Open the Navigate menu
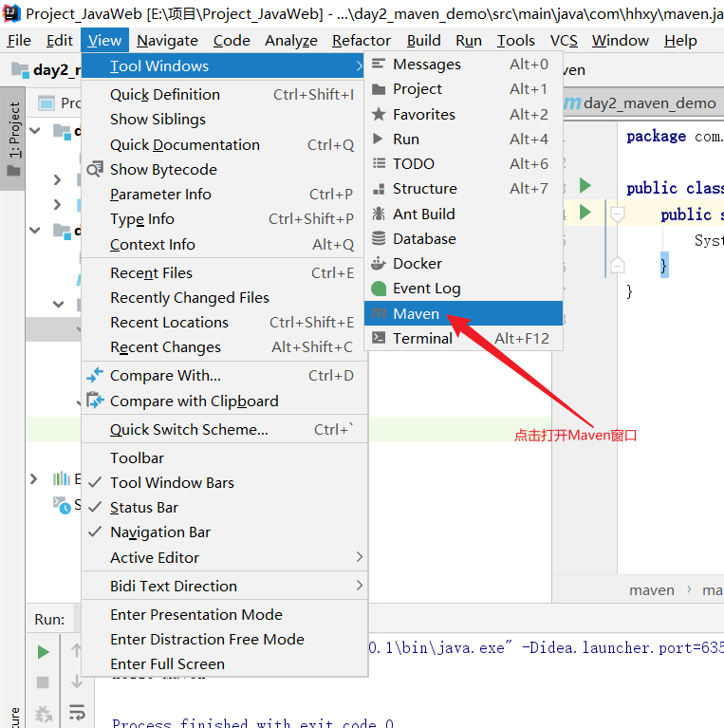The image size is (724, 728). 167,41
